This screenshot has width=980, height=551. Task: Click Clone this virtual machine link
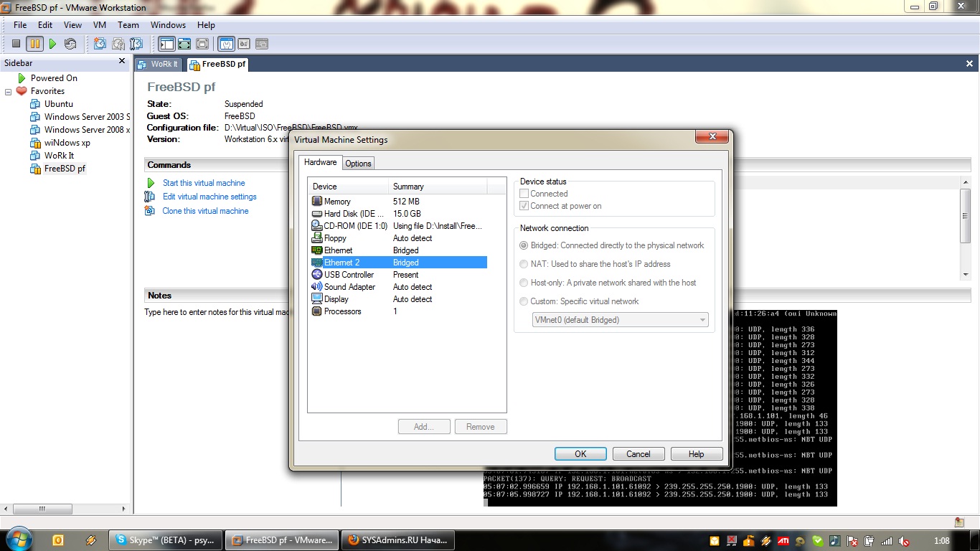205,211
